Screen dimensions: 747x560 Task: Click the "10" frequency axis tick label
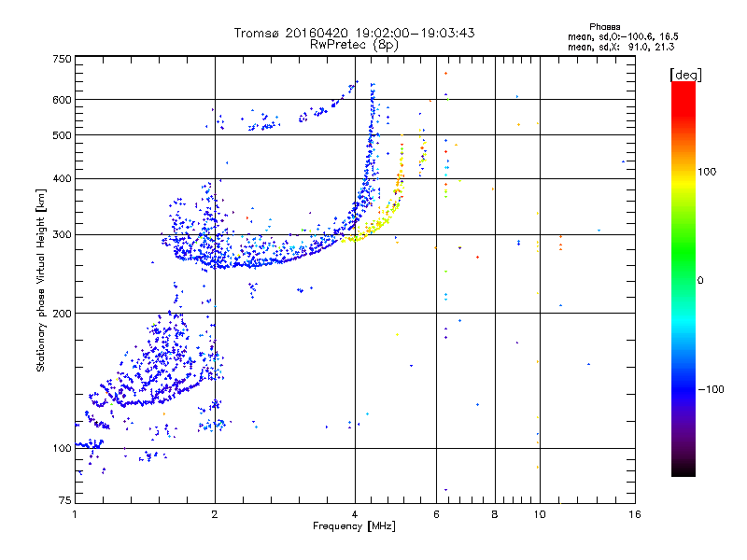(540, 514)
